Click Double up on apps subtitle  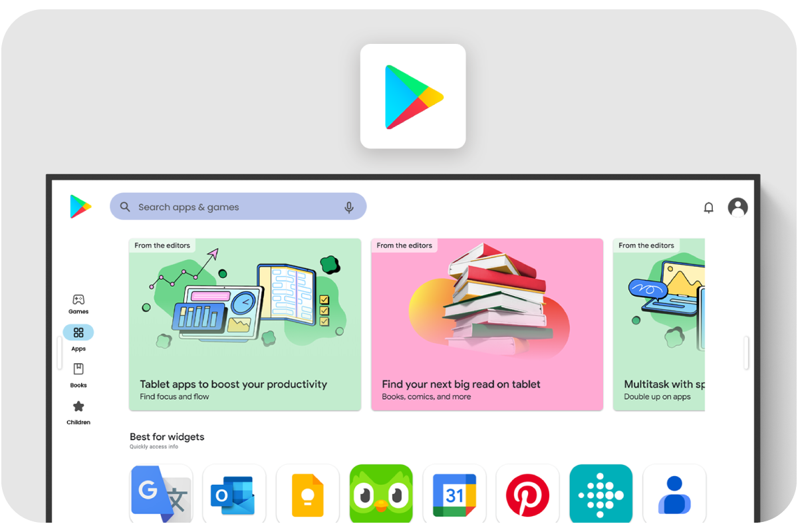[657, 397]
